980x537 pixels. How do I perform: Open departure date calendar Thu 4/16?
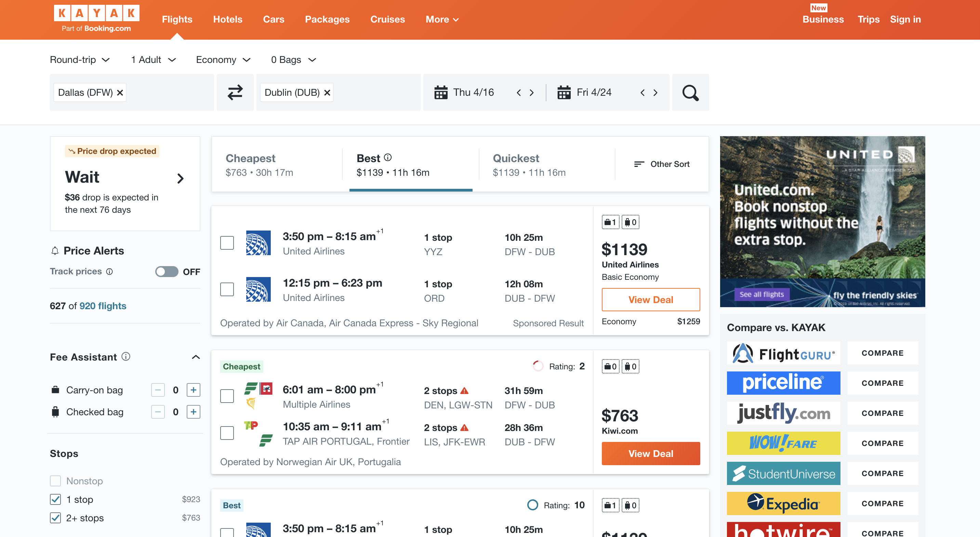464,92
